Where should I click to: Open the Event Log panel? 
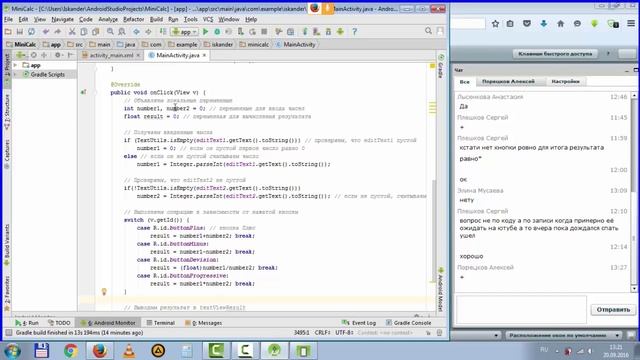(359, 323)
